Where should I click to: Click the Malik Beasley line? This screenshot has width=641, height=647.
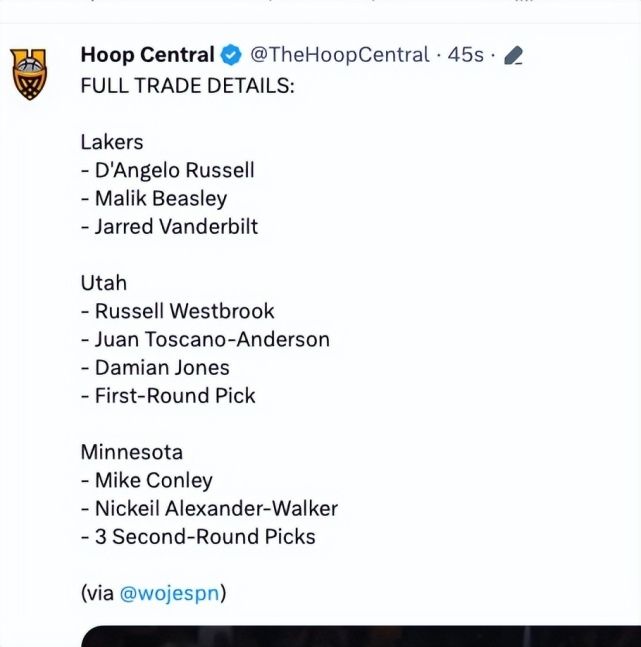point(154,198)
